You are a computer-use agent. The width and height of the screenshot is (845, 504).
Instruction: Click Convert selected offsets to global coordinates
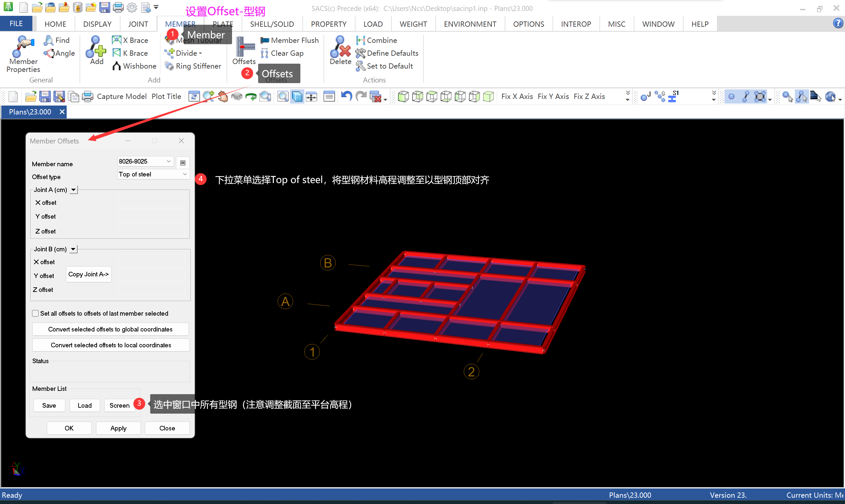[111, 329]
